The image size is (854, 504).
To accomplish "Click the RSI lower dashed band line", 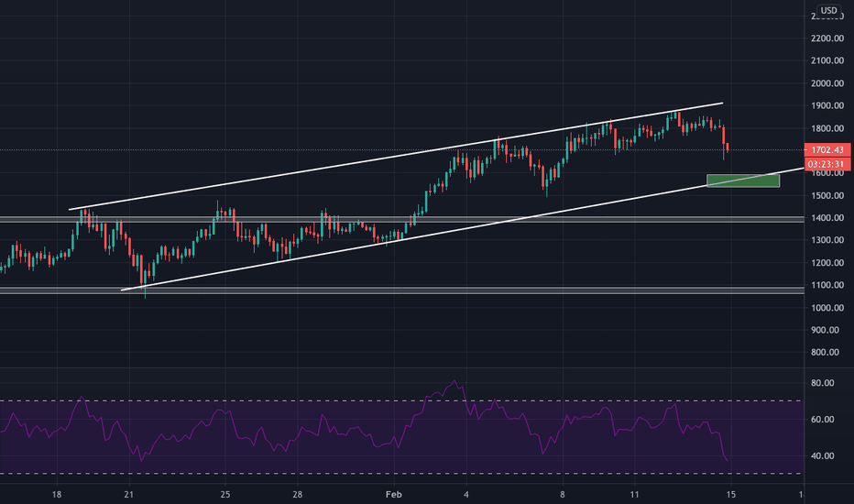I will click(402, 474).
